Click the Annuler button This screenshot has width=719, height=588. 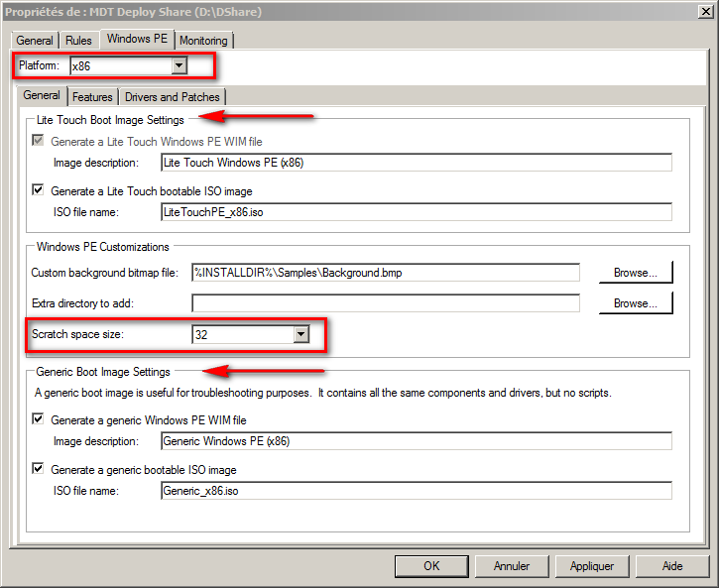[512, 566]
